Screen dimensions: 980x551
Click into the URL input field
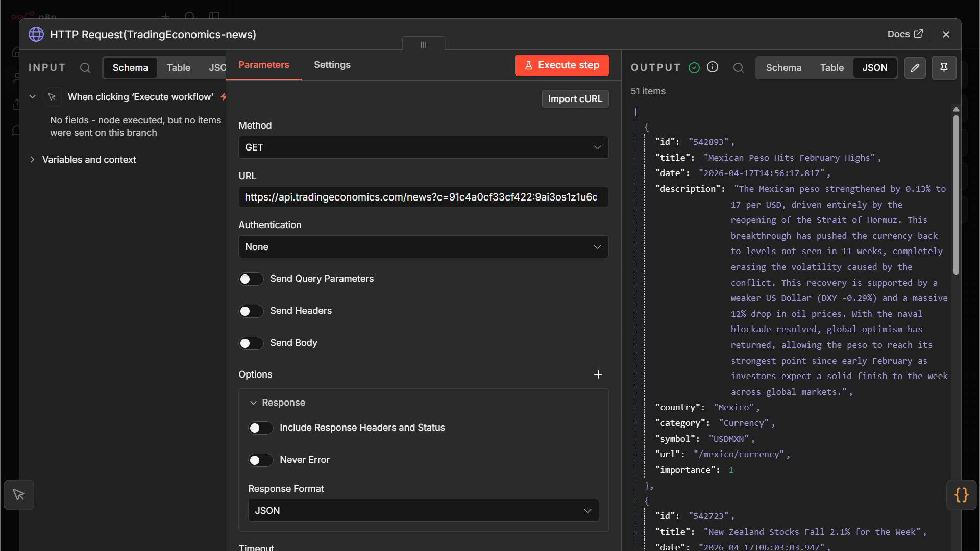pos(424,197)
